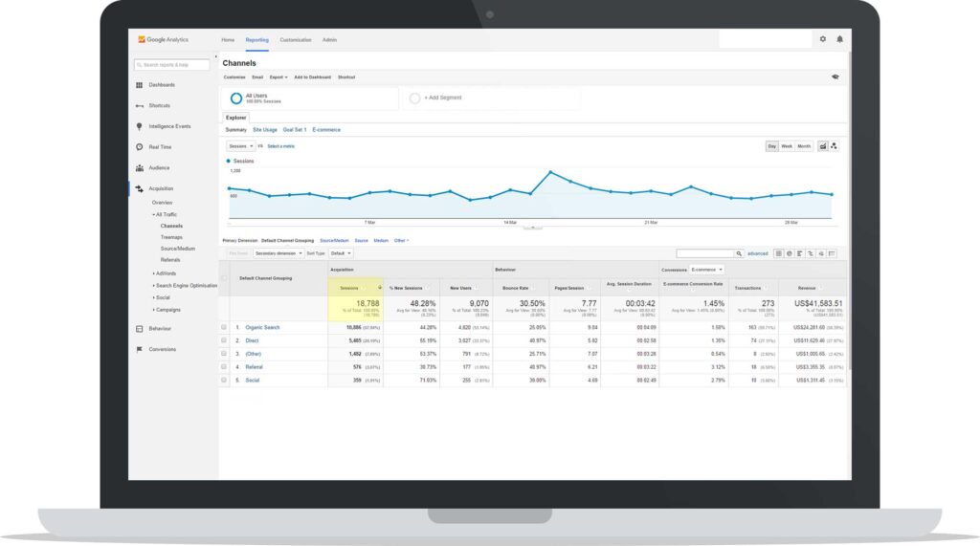Open the Secondary dimension dropdown
Viewport: 980px width, 546px height.
[x=278, y=253]
